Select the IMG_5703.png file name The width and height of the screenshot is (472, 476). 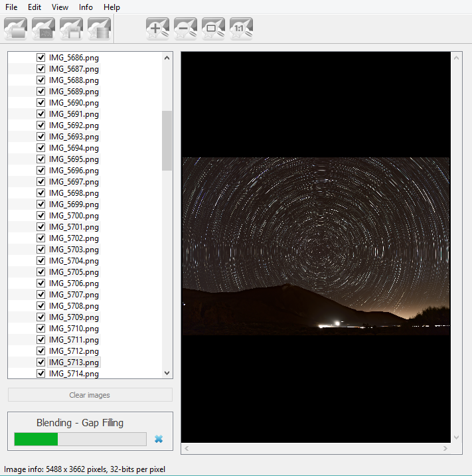[74, 250]
